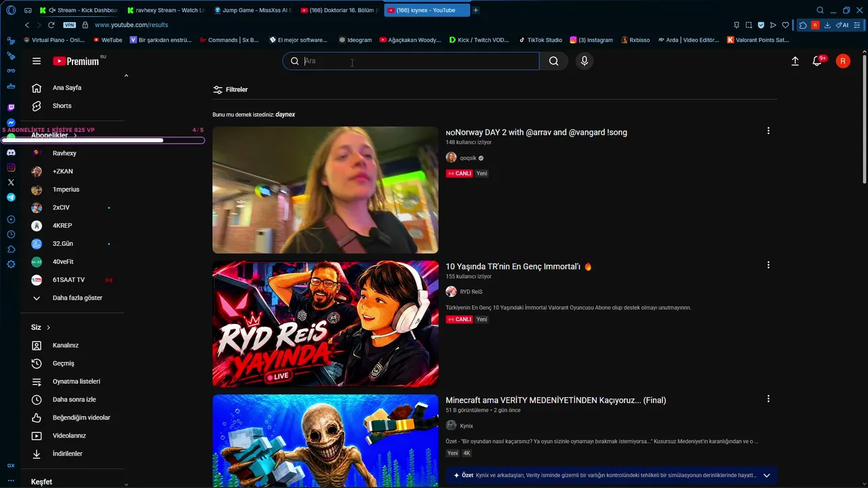The height and width of the screenshot is (488, 868).
Task: Mute the Kick Dashboard tab speaker icon
Action: (x=52, y=10)
